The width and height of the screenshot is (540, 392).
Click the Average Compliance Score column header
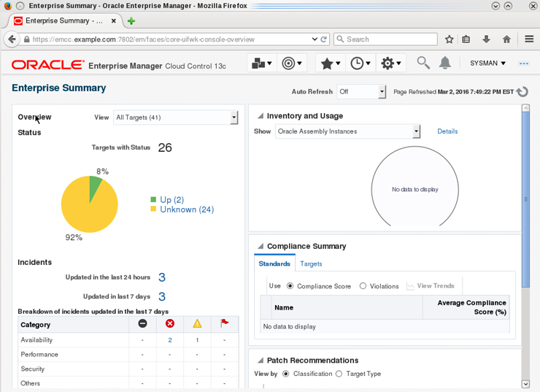click(466, 307)
